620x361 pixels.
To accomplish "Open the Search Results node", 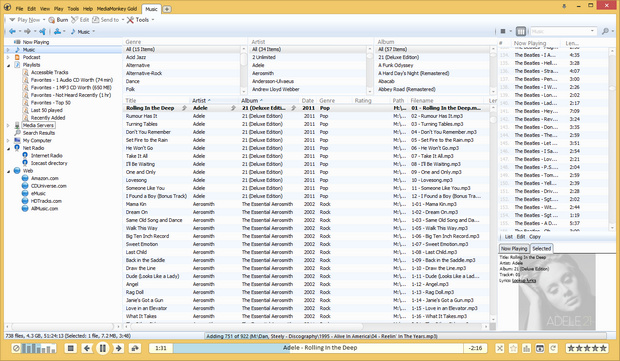I will tap(39, 133).
